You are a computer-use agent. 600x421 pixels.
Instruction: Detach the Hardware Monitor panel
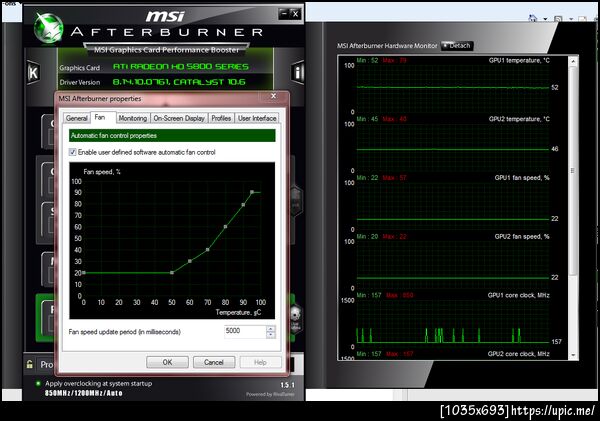[x=457, y=46]
